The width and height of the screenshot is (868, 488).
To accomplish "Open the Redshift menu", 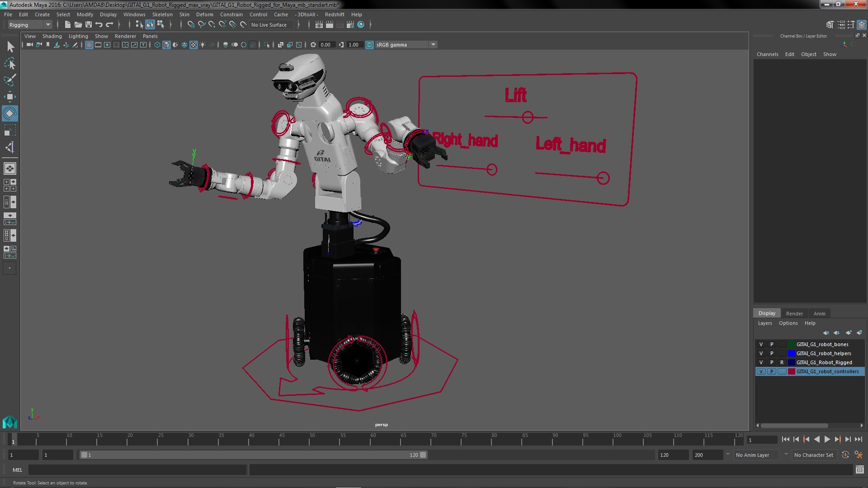I will pyautogui.click(x=335, y=14).
